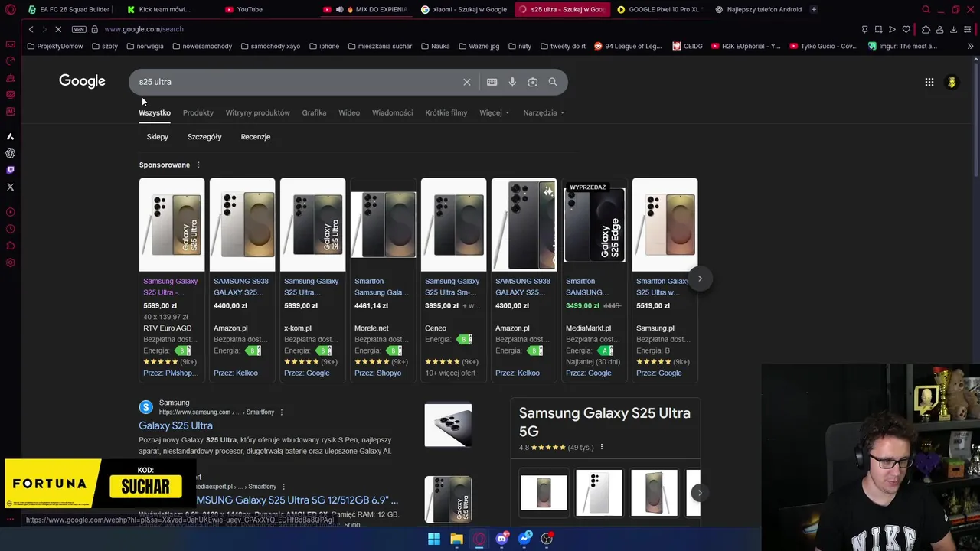Open ChatGPT in the Opera sidebar
Screen dimensions: 980x551
tap(10, 153)
